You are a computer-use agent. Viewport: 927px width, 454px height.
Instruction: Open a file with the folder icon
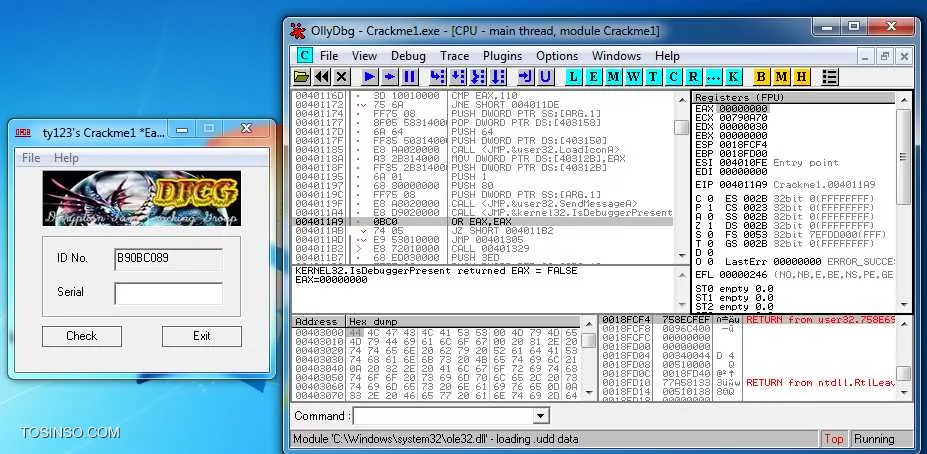click(x=302, y=77)
